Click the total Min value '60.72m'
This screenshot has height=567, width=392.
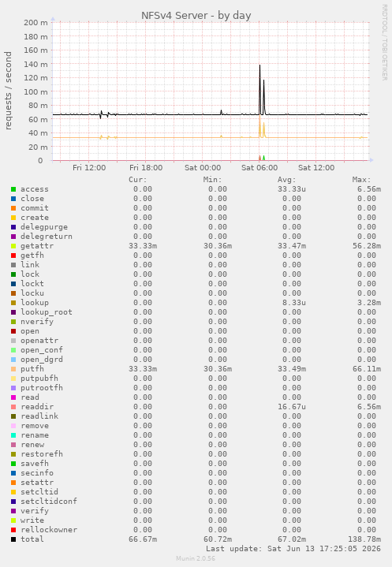click(x=218, y=539)
